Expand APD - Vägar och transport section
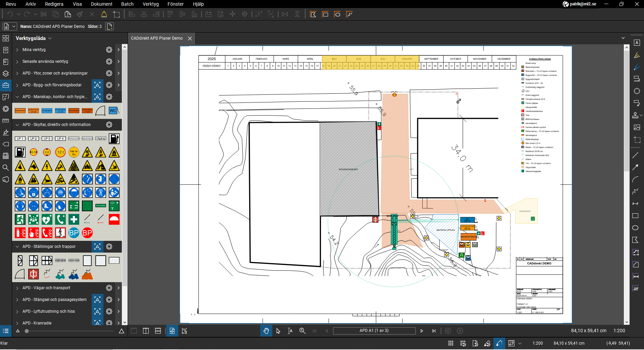 pyautogui.click(x=17, y=288)
